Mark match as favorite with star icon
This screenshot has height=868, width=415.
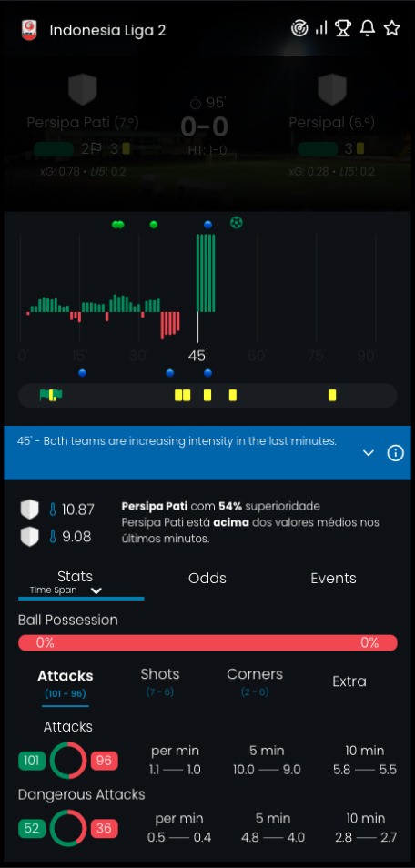391,28
